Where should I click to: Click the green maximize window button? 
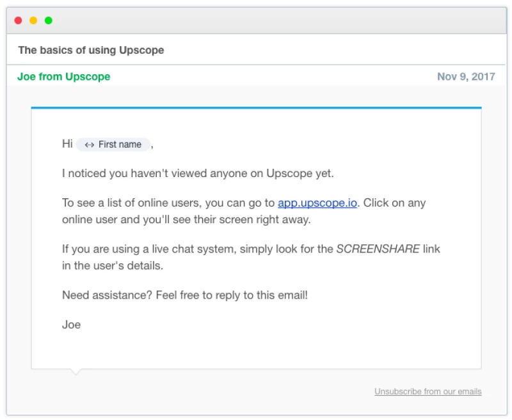coord(49,20)
